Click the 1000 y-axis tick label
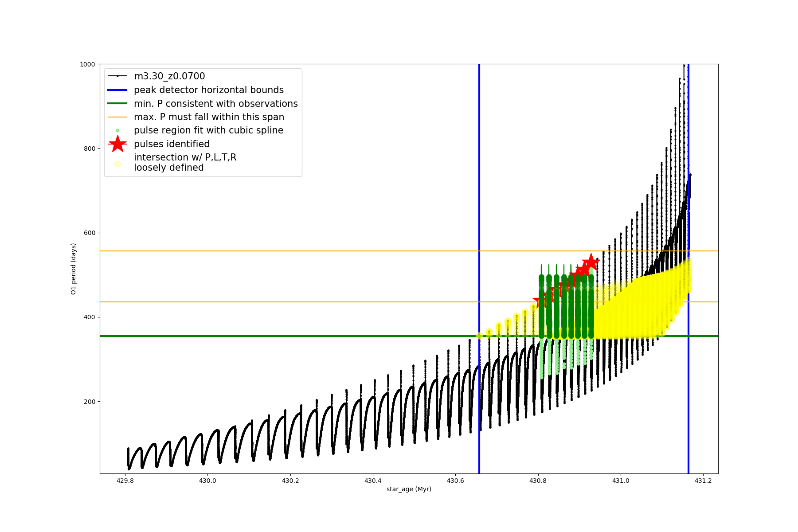The height and width of the screenshot is (532, 798). [x=87, y=64]
